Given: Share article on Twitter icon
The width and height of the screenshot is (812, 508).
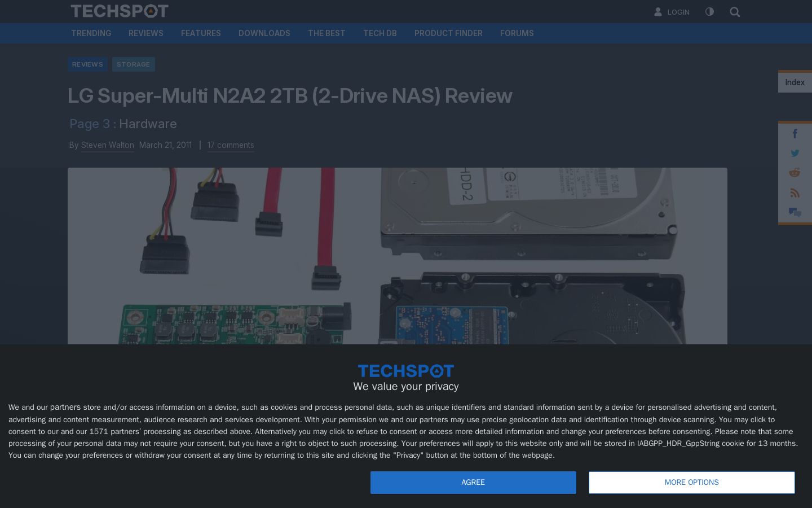Looking at the screenshot, I should click(795, 153).
